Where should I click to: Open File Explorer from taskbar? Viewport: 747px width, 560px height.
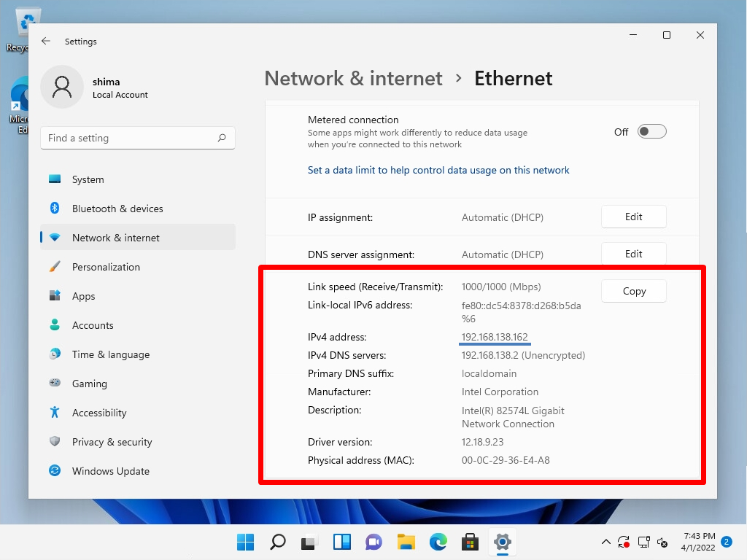(x=406, y=542)
